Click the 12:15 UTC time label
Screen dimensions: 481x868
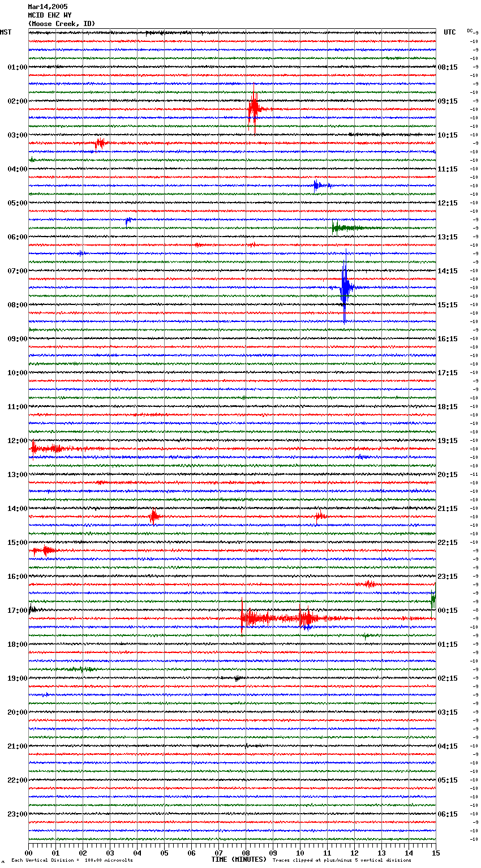(x=448, y=203)
